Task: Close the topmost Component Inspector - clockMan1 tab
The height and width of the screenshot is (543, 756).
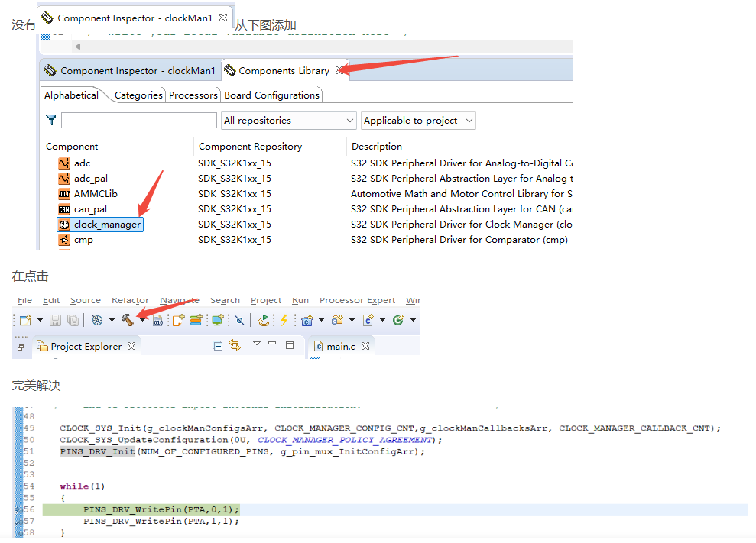Action: point(222,18)
